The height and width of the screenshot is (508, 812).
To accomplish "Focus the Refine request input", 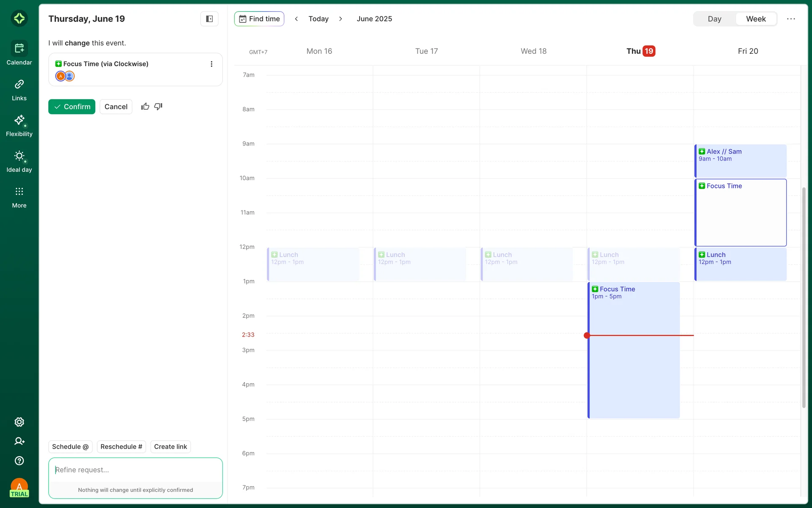I will tap(135, 470).
